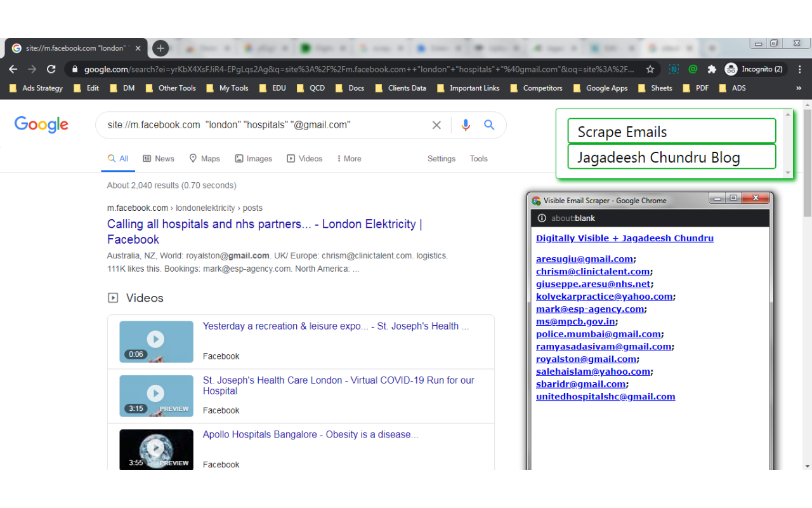Open the DM bookmark folder

click(x=122, y=88)
